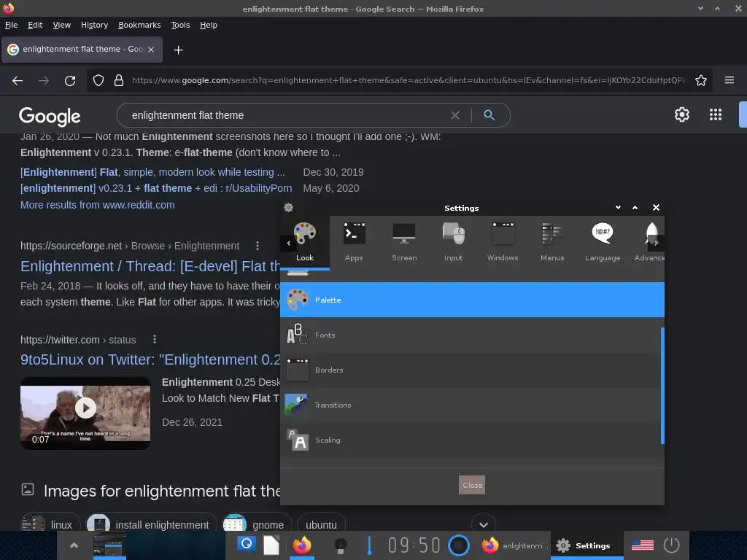Open the Language settings category
This screenshot has width=747, height=560.
[603, 242]
